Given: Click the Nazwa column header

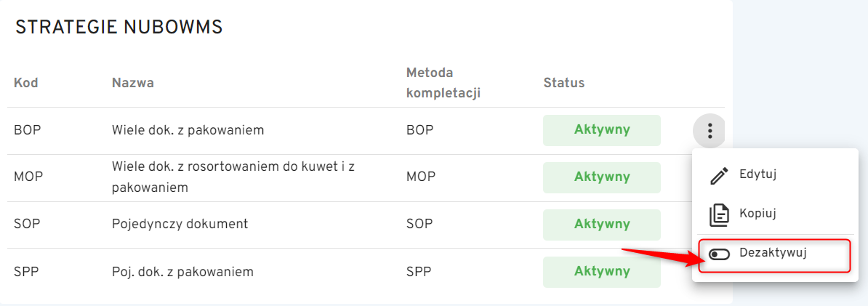Looking at the screenshot, I should tap(132, 83).
